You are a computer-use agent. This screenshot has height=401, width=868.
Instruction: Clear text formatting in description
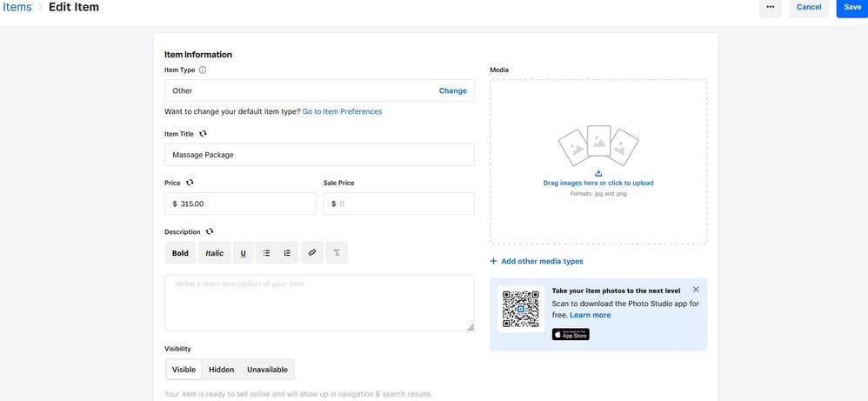pyautogui.click(x=337, y=253)
